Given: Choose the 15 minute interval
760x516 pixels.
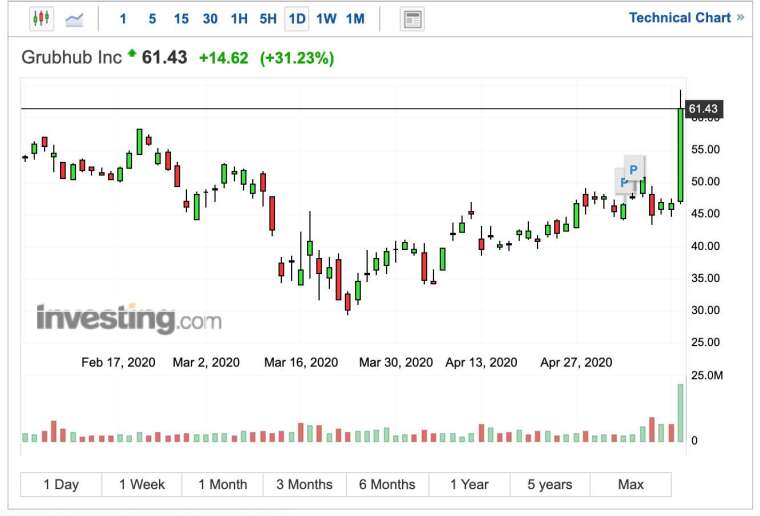Looking at the screenshot, I should pyautogui.click(x=181, y=19).
